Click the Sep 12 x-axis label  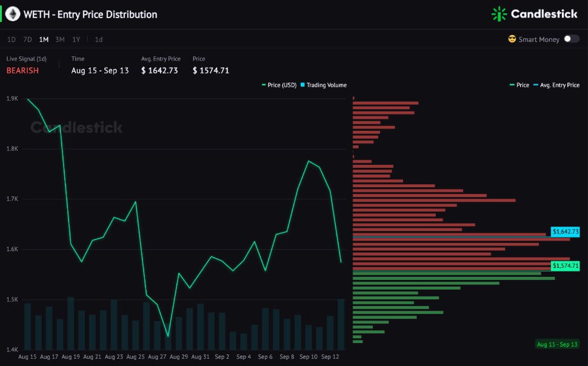pyautogui.click(x=330, y=357)
